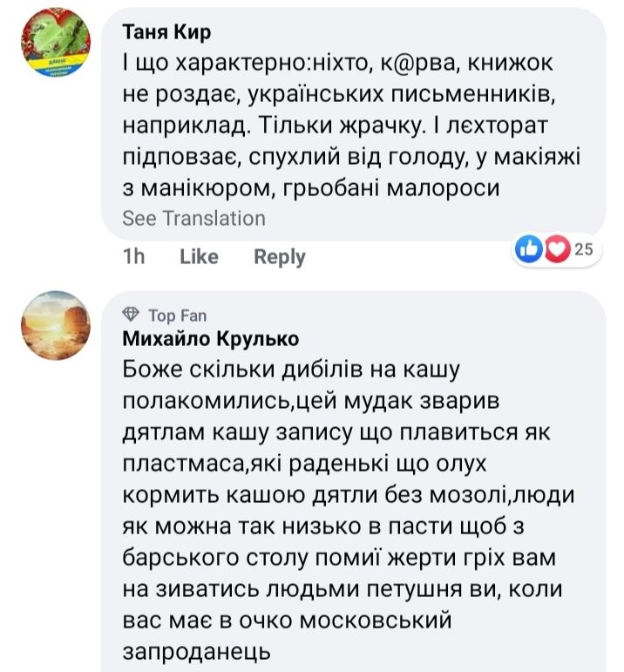Viewport: 624px width, 672px height.
Task: Click the Top Fan label text
Action: pyautogui.click(x=177, y=316)
